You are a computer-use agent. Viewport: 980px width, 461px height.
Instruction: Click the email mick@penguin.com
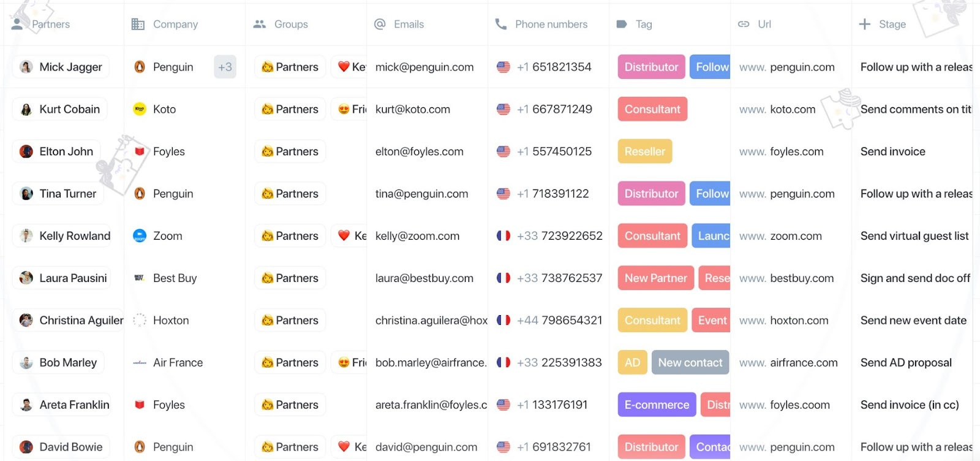pyautogui.click(x=424, y=67)
